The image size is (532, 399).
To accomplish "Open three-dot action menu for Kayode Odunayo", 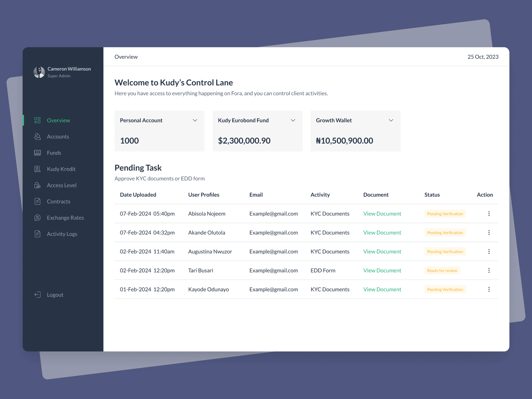I will pos(489,289).
